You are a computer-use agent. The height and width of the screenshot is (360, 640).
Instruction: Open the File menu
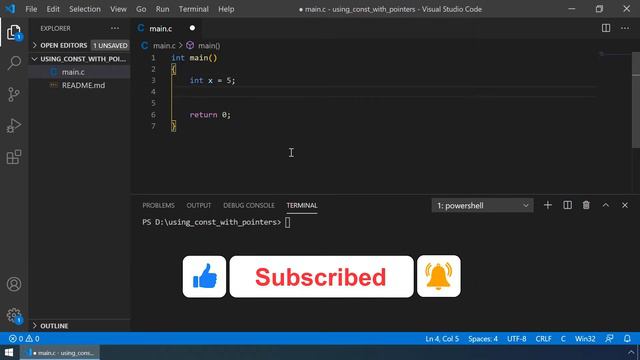coord(31,9)
